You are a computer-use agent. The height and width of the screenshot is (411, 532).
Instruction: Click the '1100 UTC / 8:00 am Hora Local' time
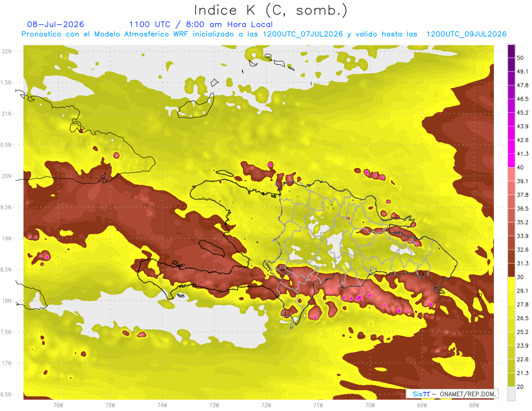(x=201, y=24)
